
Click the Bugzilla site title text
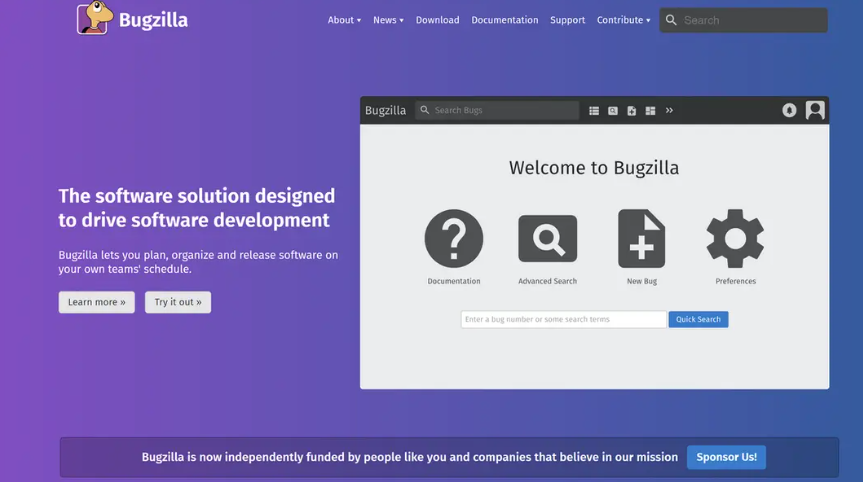[153, 20]
